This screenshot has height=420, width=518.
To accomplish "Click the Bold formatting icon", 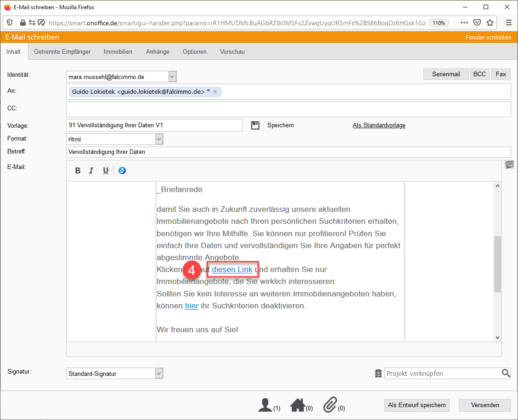I will click(78, 170).
